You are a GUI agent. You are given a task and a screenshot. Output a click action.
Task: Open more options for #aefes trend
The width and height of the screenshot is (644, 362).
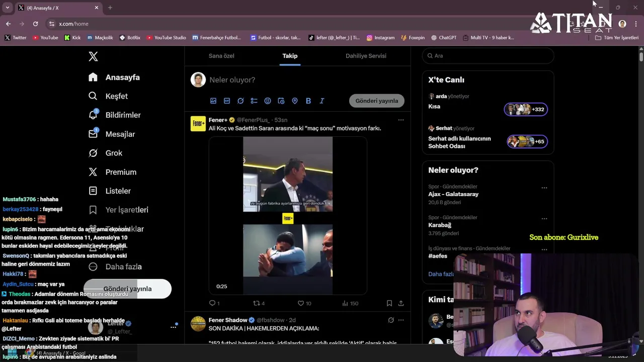tap(544, 249)
